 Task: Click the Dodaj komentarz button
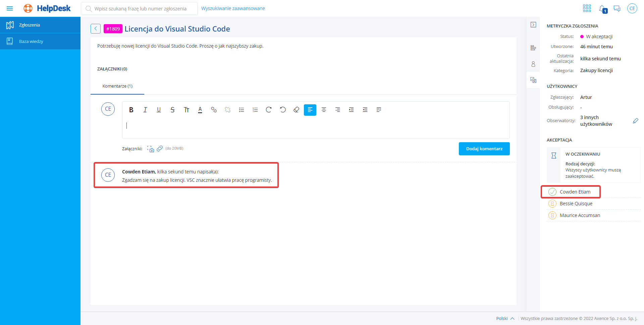tap(484, 149)
